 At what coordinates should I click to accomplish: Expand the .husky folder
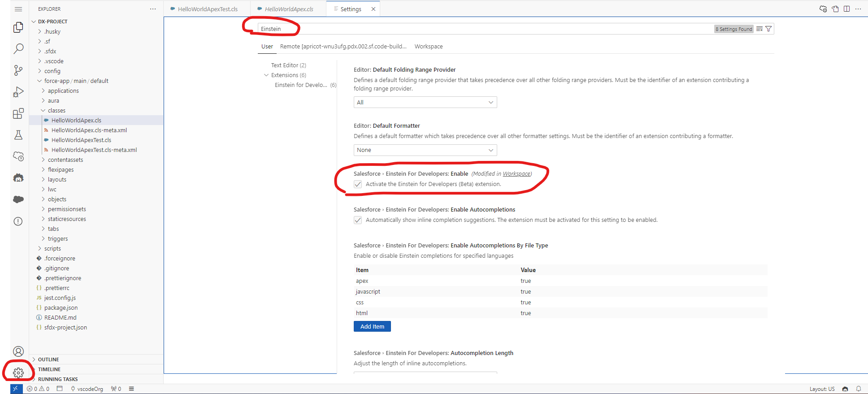click(40, 31)
